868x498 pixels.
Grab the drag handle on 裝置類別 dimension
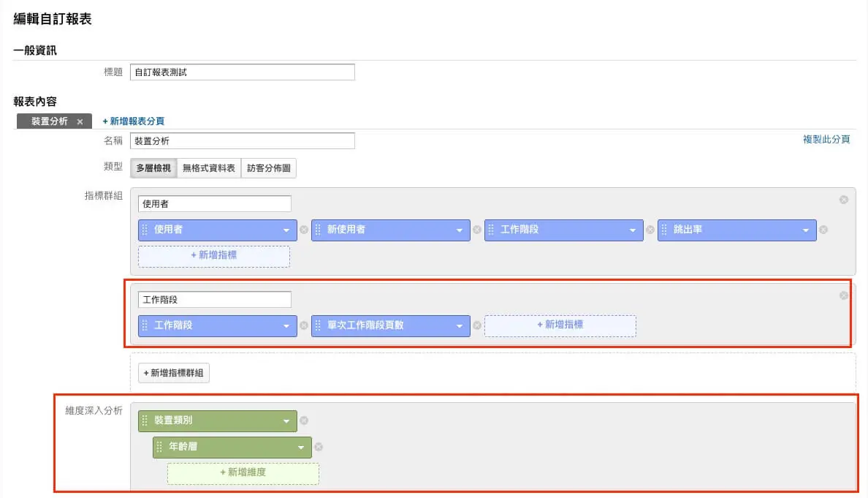145,421
